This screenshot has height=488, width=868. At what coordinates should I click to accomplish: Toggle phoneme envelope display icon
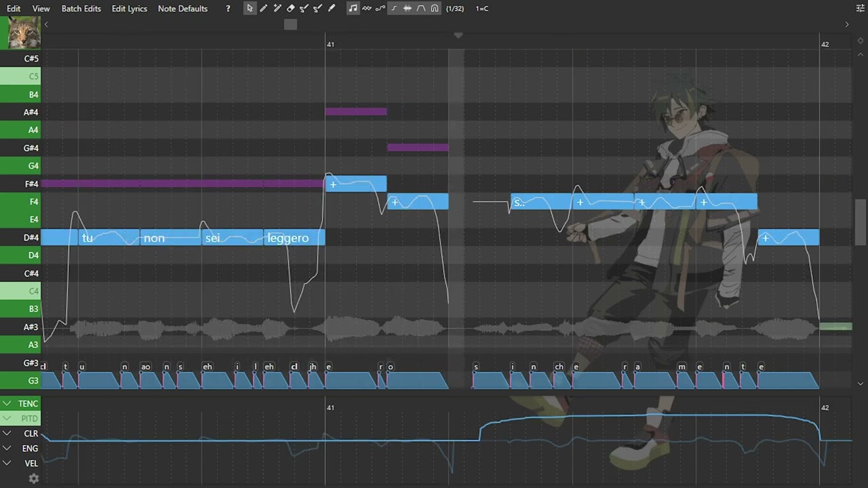click(x=421, y=9)
